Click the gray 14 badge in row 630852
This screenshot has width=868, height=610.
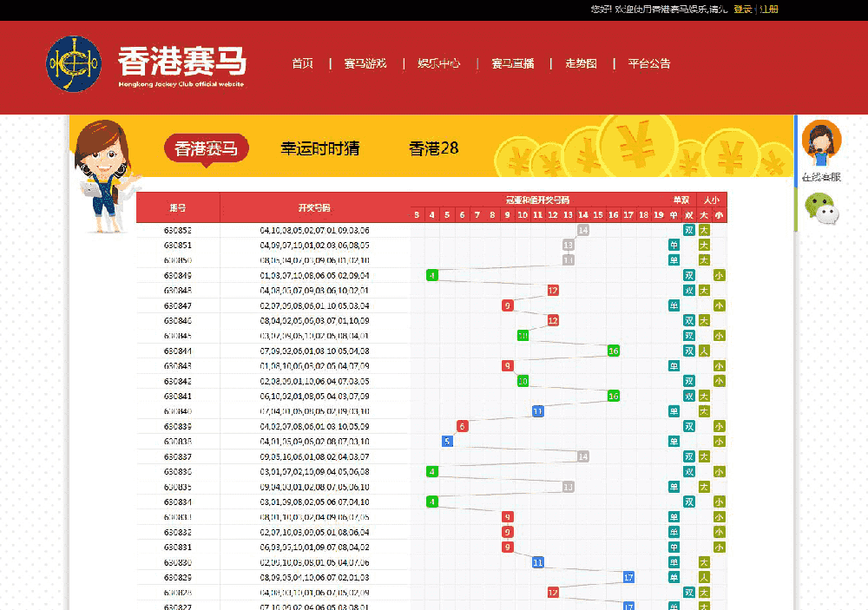tap(583, 230)
